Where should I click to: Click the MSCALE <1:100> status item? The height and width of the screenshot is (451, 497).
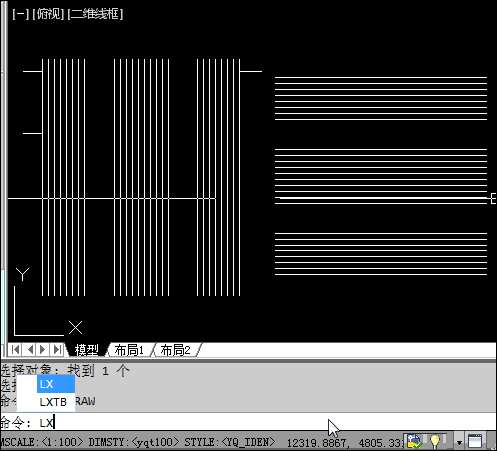[42, 442]
